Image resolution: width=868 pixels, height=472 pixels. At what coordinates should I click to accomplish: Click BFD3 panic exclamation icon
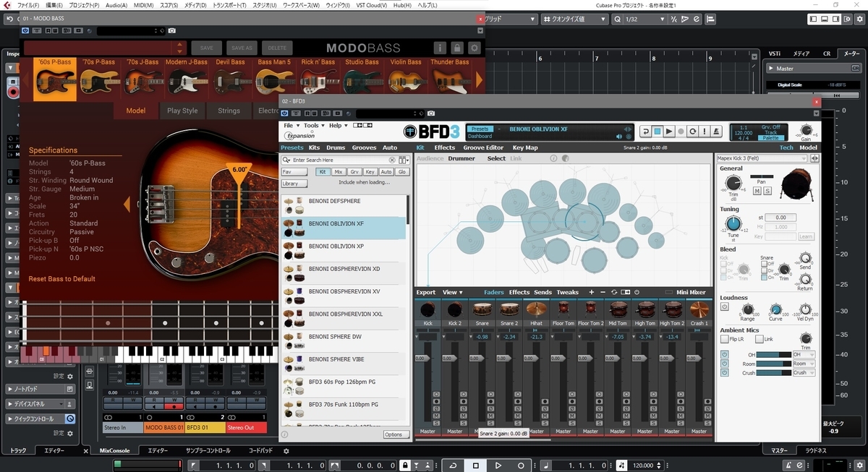(x=705, y=132)
